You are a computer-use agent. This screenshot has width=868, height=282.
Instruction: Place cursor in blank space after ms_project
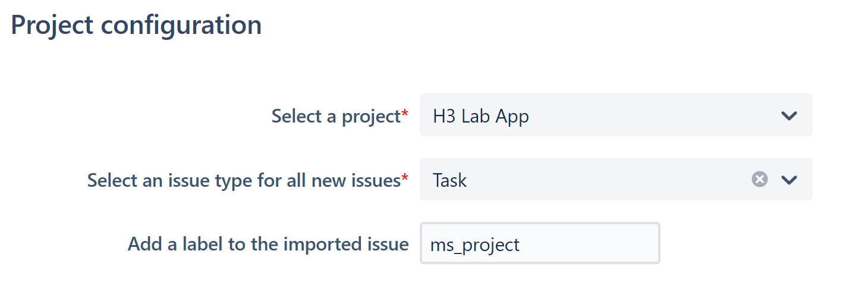(589, 243)
